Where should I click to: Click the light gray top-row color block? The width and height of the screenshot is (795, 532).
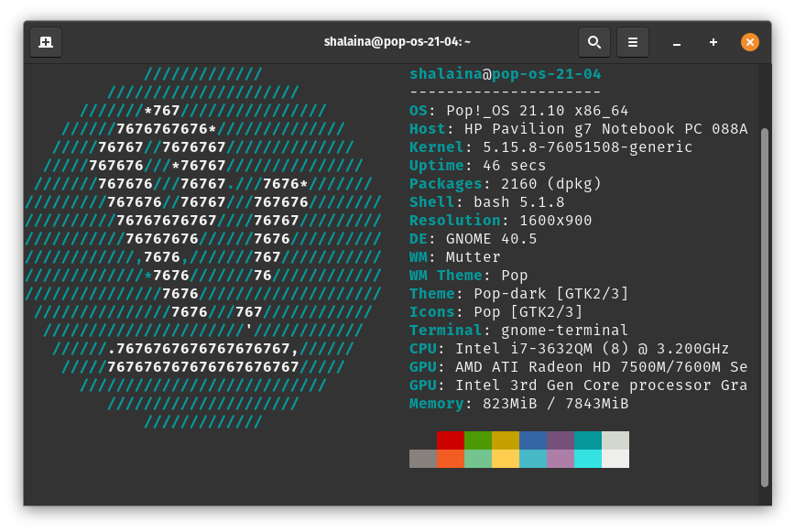pyautogui.click(x=615, y=440)
